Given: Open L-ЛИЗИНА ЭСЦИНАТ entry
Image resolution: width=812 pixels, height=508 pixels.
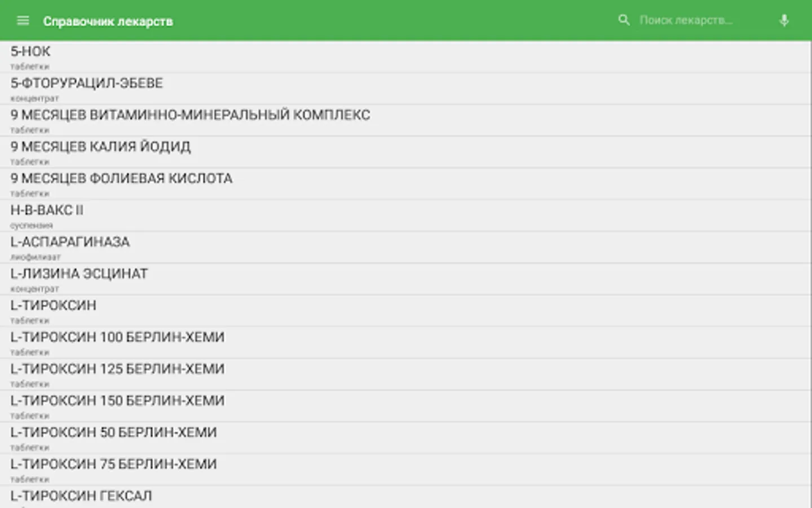Looking at the screenshot, I should [x=406, y=279].
